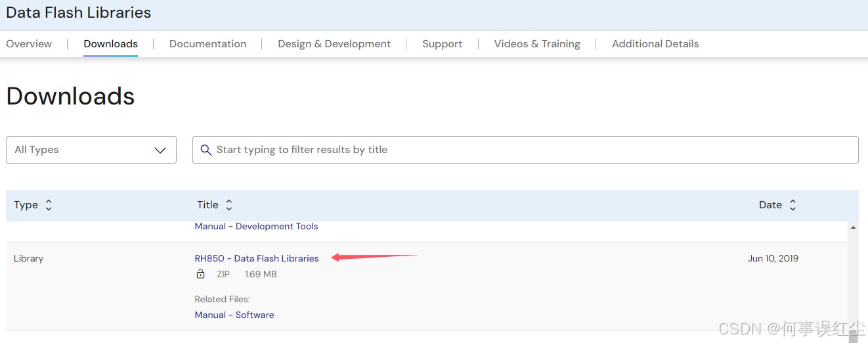This screenshot has width=868, height=343.
Task: Sort by the Title column arrows
Action: (x=228, y=205)
